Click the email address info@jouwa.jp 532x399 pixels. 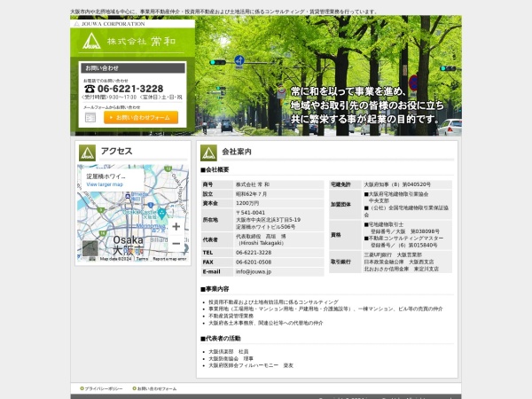(x=254, y=271)
